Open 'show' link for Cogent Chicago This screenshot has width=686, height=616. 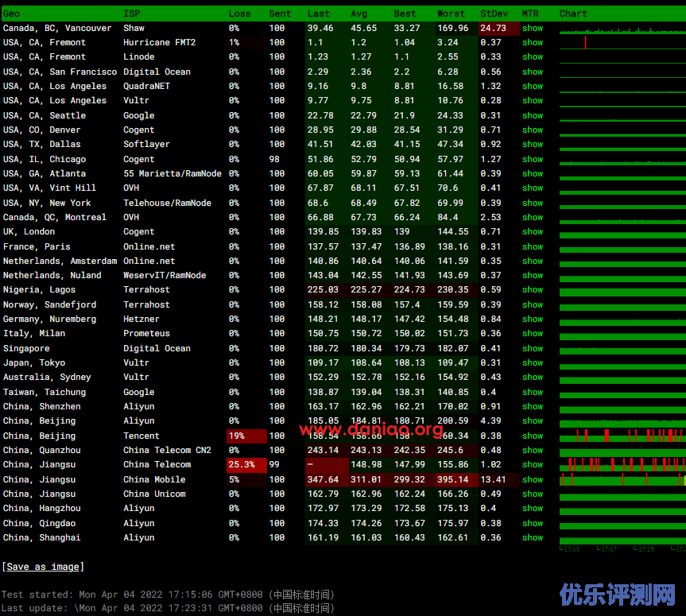[533, 159]
